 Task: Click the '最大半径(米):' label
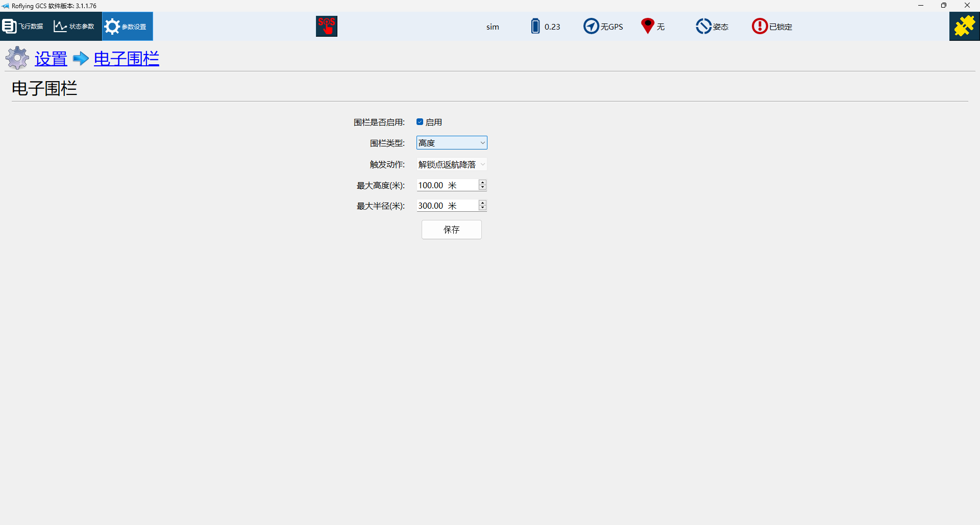tap(381, 206)
